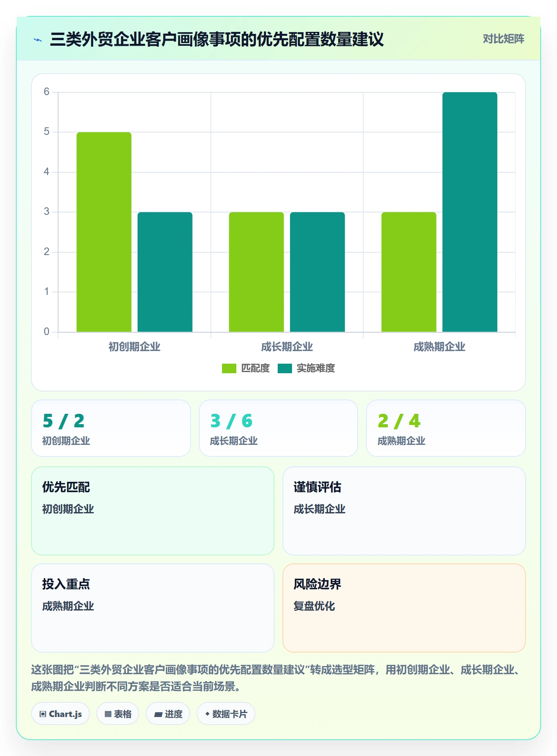This screenshot has width=557, height=756.
Task: Select the 优先匹配 matrix card
Action: point(153,511)
